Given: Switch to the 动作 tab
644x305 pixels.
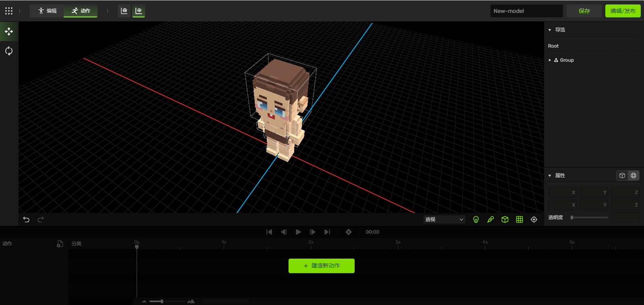Looking at the screenshot, I should click(x=81, y=11).
